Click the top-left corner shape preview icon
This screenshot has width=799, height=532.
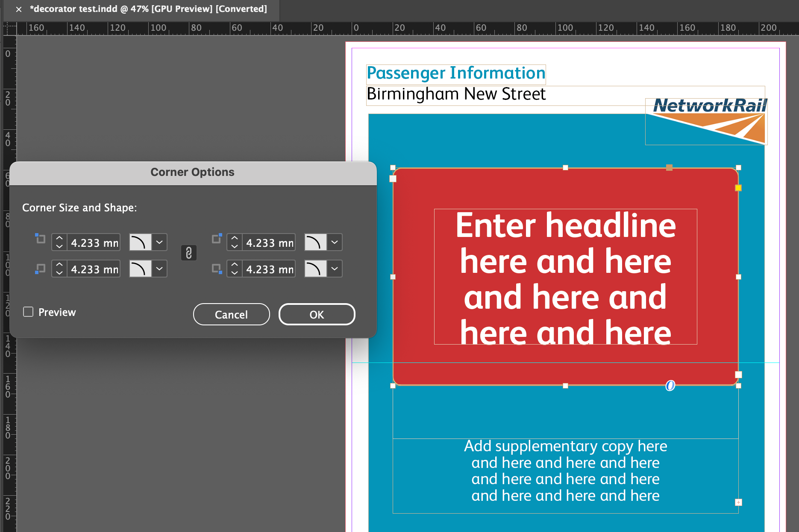[x=140, y=242]
